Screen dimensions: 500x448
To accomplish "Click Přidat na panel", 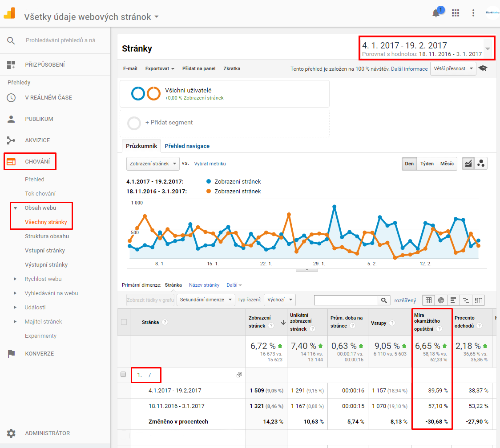I will coord(199,68).
